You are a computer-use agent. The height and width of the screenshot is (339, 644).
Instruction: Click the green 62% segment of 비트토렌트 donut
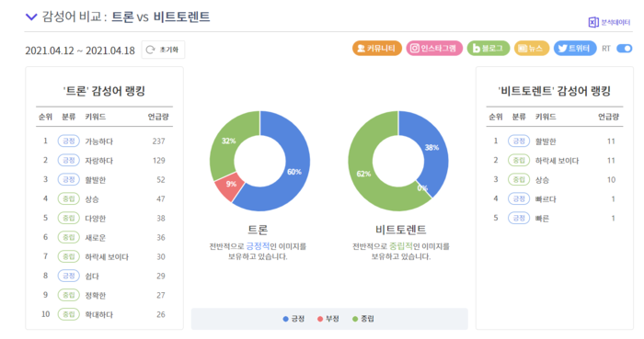pyautogui.click(x=363, y=174)
